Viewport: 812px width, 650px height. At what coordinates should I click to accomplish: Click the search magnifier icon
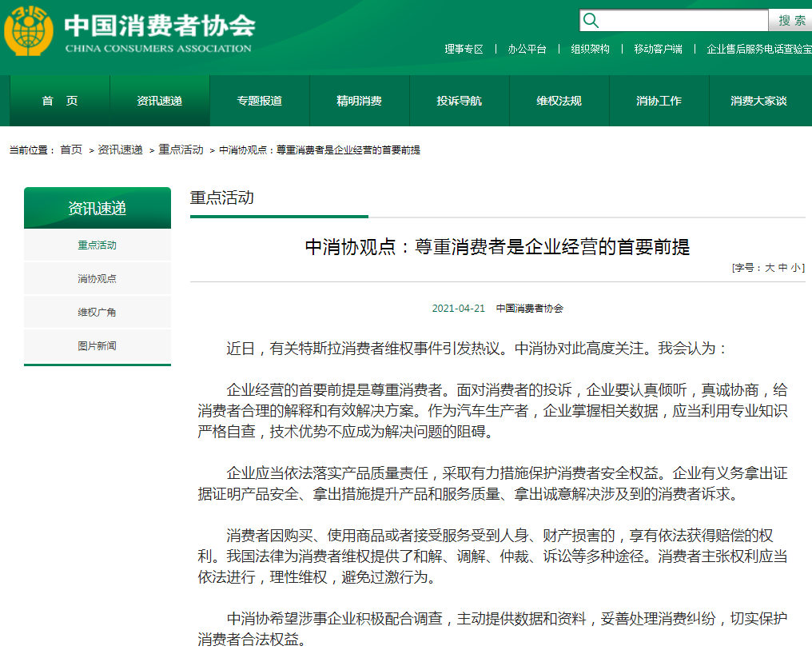point(591,21)
